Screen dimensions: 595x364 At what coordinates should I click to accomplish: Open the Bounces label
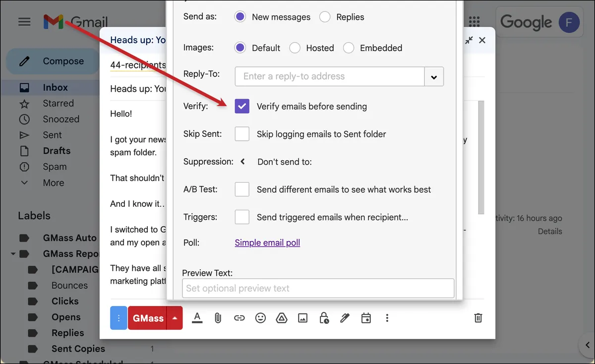69,285
